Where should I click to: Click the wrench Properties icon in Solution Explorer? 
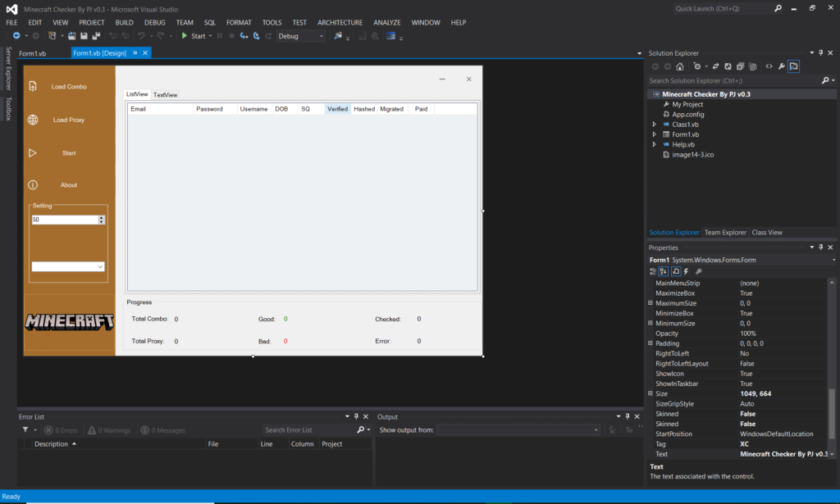(782, 66)
